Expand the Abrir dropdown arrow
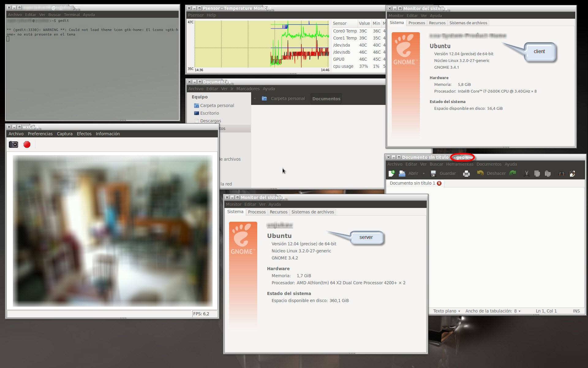Image resolution: width=588 pixels, height=368 pixels. click(424, 174)
